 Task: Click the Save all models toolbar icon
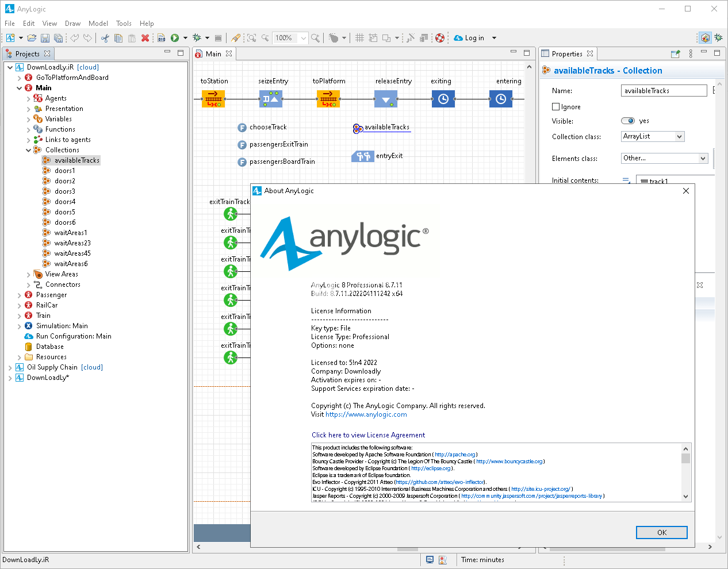58,37
